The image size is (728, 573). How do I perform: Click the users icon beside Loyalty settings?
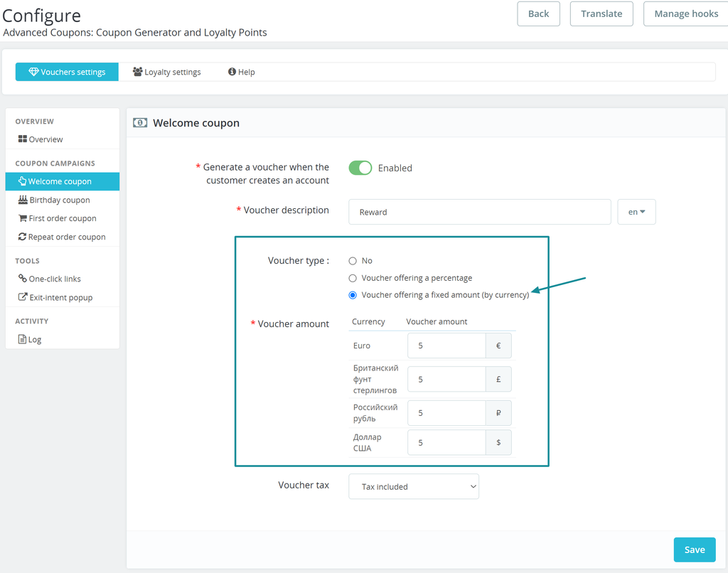[x=137, y=72]
